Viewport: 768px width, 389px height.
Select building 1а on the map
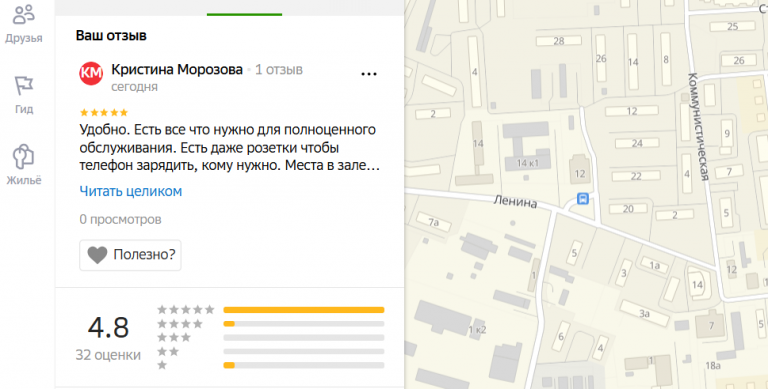pyautogui.click(x=654, y=266)
